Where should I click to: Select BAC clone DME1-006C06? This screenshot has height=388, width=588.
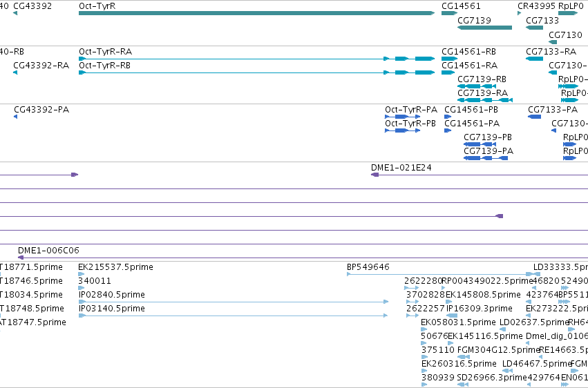tap(303, 258)
